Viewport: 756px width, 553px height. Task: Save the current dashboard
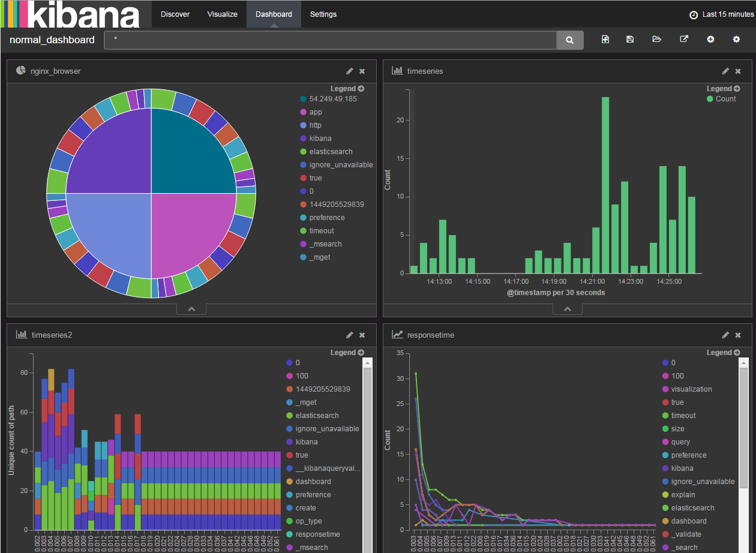[x=629, y=39]
